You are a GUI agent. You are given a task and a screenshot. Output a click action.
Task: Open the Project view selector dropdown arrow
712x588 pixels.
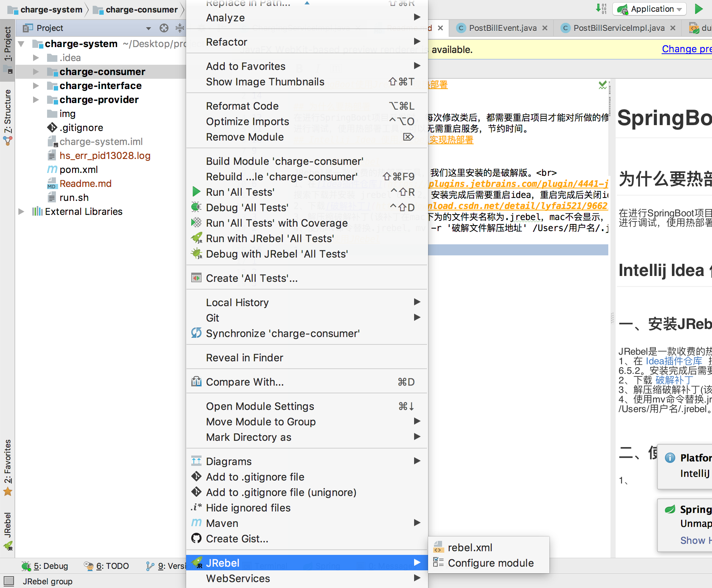[x=149, y=28]
